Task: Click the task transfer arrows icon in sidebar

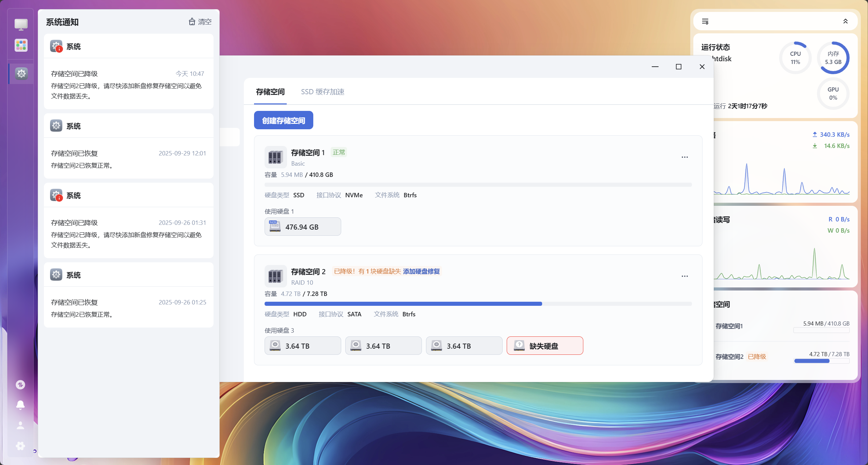Action: coord(20,385)
